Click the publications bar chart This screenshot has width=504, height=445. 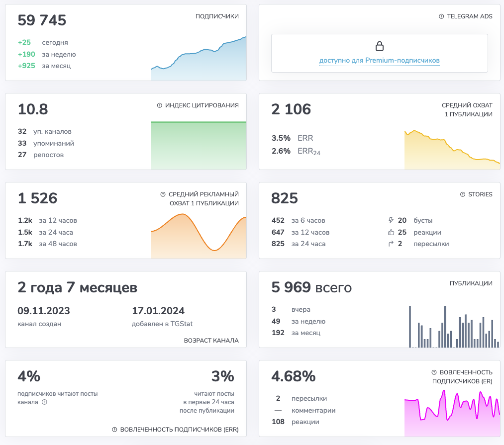(x=454, y=327)
